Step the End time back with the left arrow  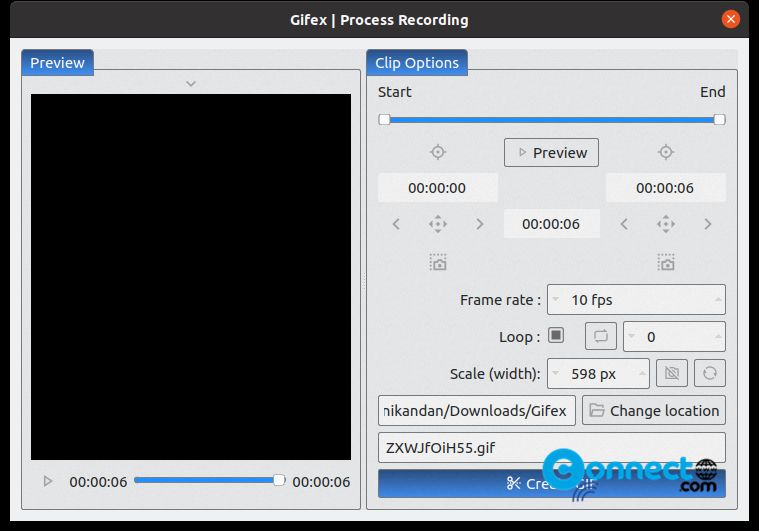[624, 224]
